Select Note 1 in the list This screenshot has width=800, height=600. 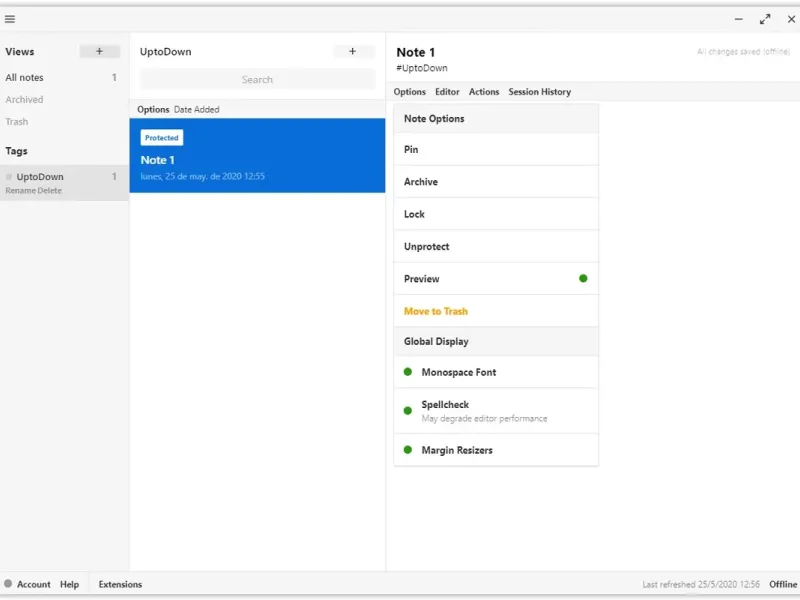tap(257, 156)
